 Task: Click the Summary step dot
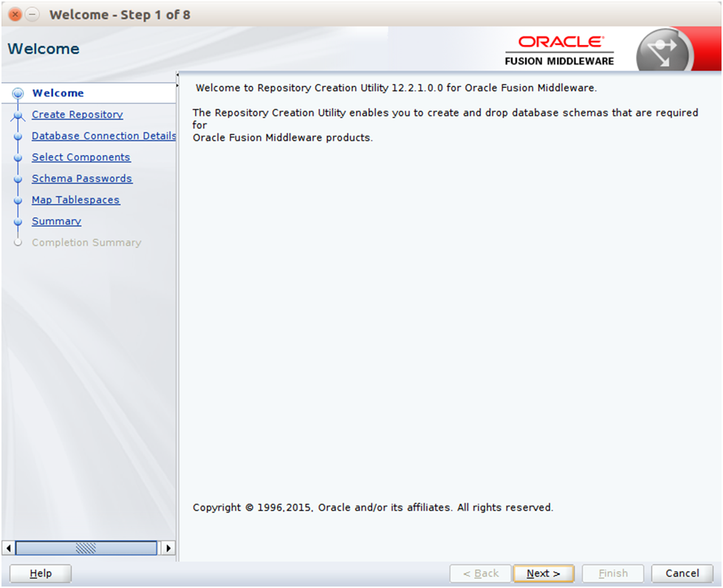(x=18, y=222)
